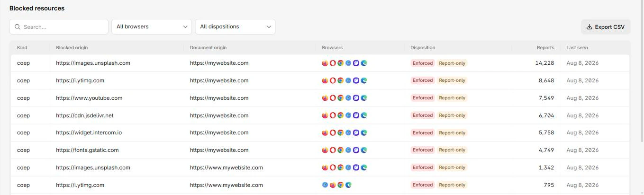Click Chrome icon in the 14,228 reports row

[x=341, y=63]
